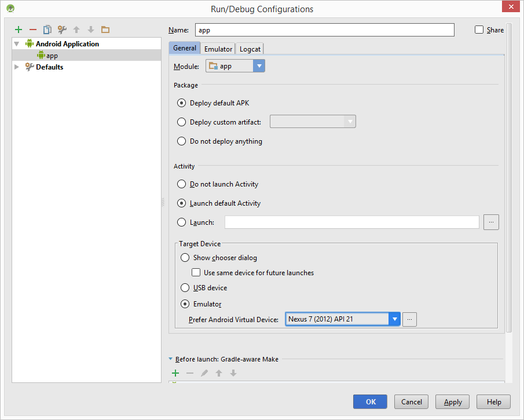Click the green plus Add Configuration icon
524x420 pixels.
[19, 30]
